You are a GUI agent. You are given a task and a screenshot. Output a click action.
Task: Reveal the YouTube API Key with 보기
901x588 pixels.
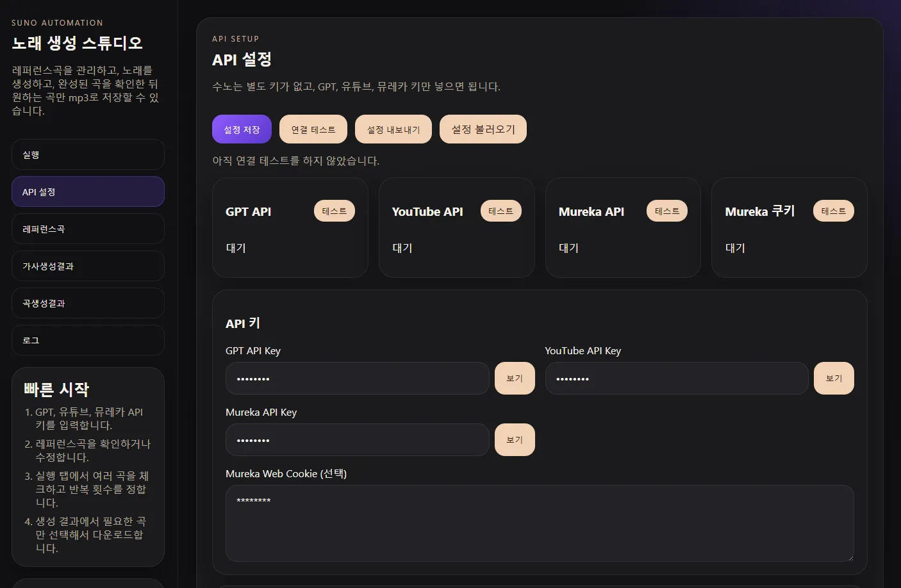(834, 379)
